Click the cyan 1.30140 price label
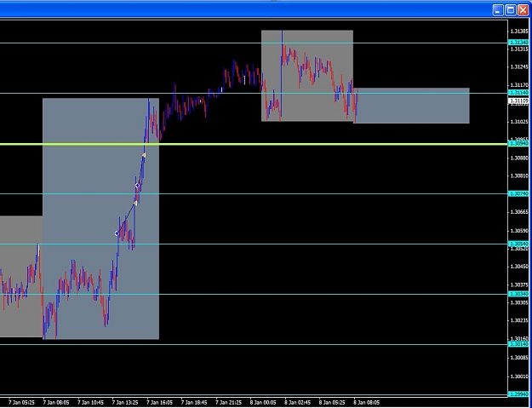Screen dimensions: 532x408 pyautogui.click(x=518, y=344)
